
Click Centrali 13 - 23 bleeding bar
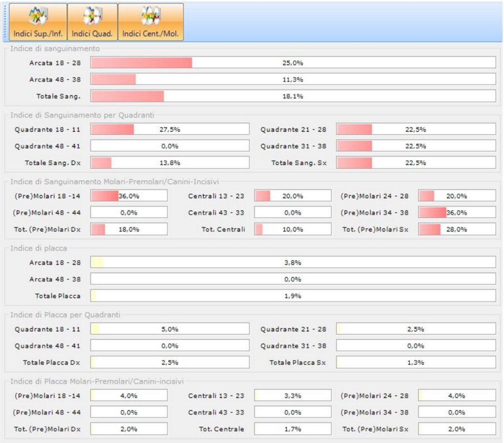[x=292, y=196]
